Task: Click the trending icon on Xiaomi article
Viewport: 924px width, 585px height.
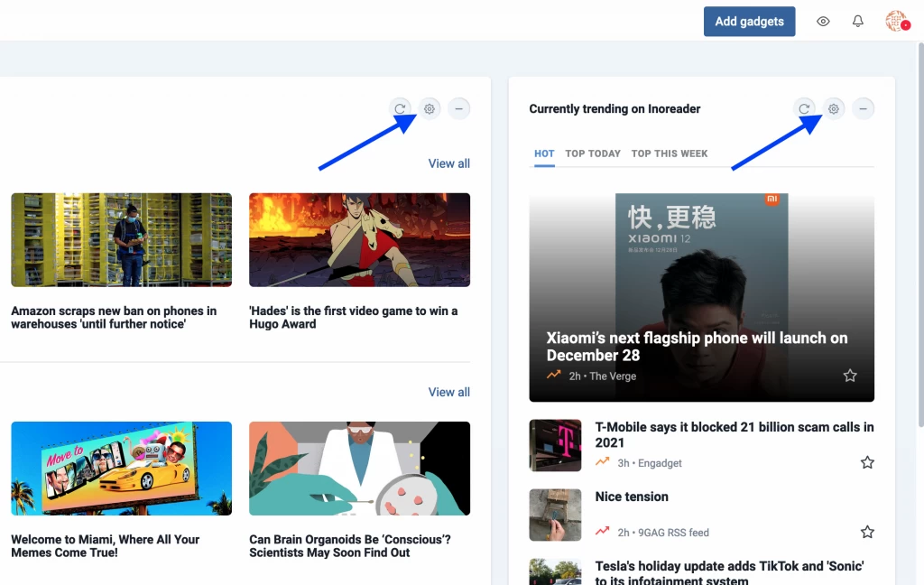Action: point(553,375)
